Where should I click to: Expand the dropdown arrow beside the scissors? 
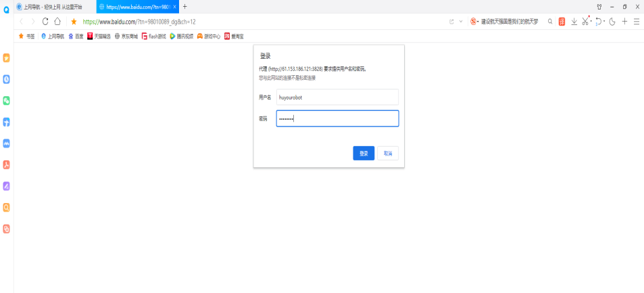click(591, 22)
